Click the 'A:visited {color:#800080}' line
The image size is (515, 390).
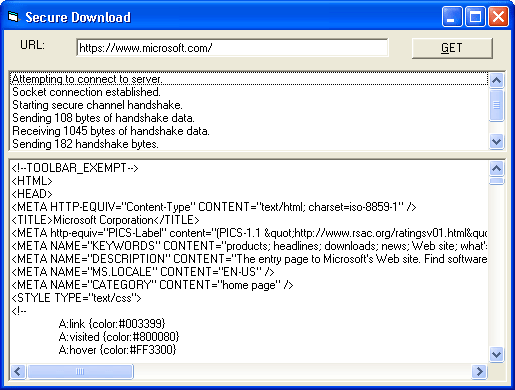click(119, 337)
